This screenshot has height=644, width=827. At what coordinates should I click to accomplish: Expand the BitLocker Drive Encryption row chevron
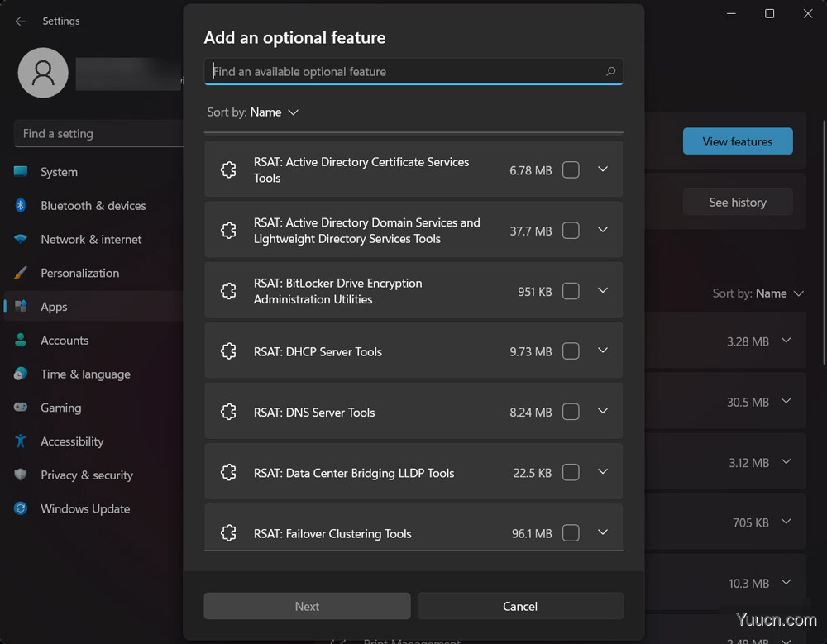point(603,291)
